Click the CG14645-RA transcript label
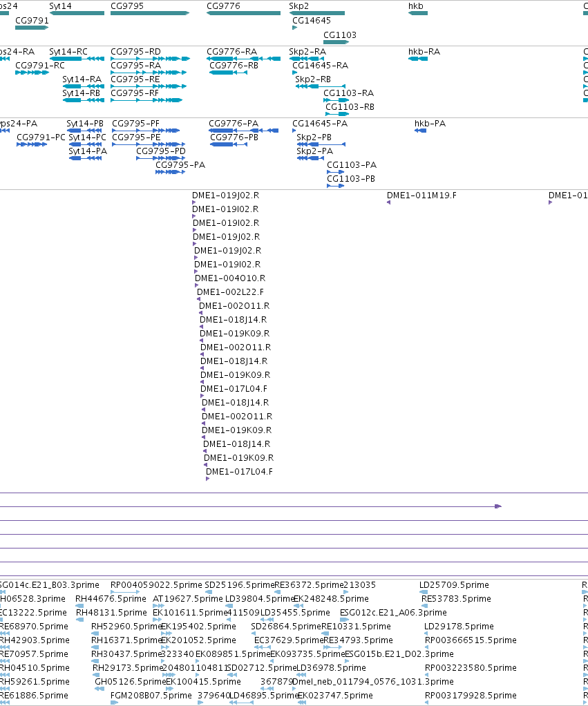The width and height of the screenshot is (588, 706). coord(320,66)
